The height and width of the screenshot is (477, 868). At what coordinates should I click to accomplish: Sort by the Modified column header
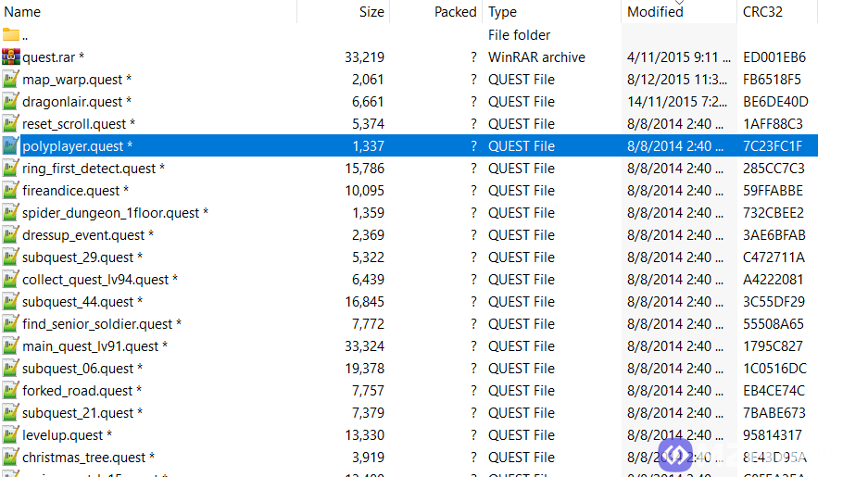click(x=655, y=12)
